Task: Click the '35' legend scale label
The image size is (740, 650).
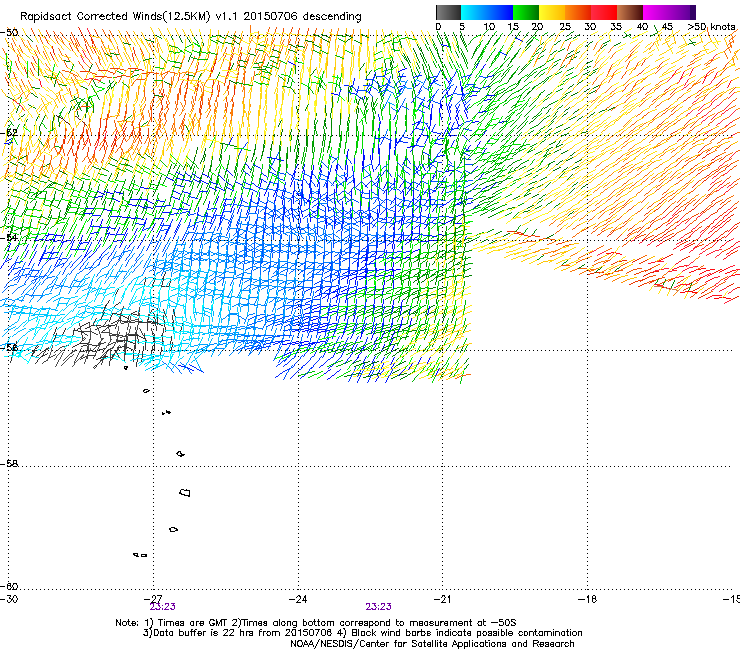Action: 616,27
